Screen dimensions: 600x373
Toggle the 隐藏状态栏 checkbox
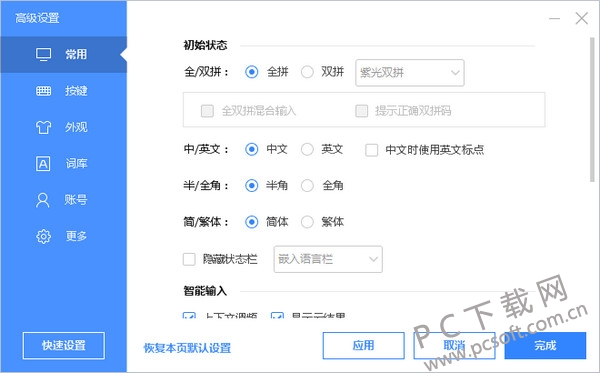[x=189, y=259]
